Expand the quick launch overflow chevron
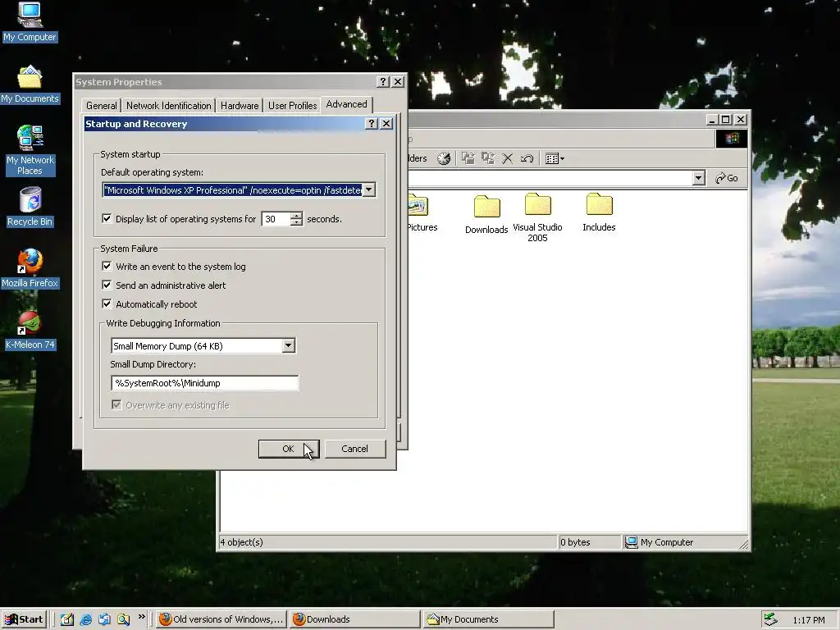Viewport: 840px width, 630px height. [141, 617]
